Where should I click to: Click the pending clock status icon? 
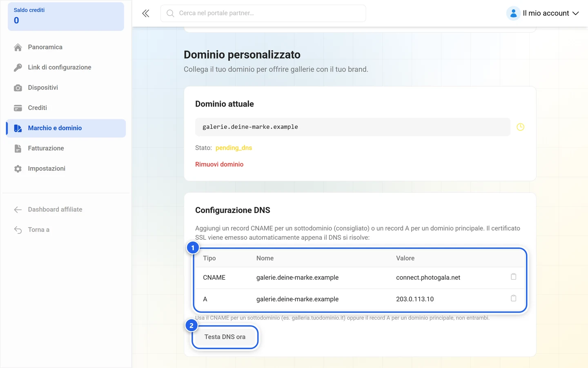click(520, 127)
